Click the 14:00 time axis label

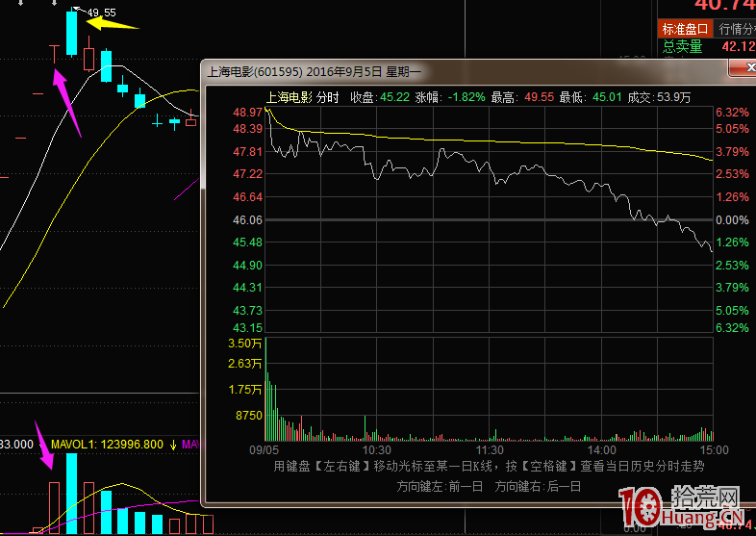click(x=602, y=450)
